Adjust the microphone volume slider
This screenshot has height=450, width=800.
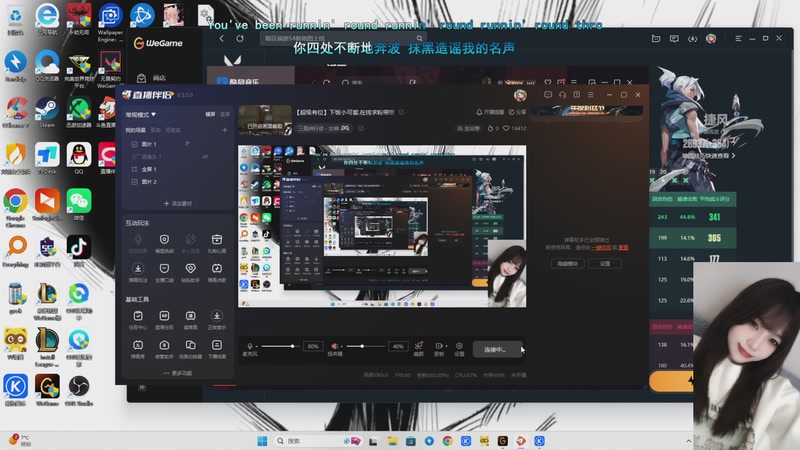[x=279, y=346]
